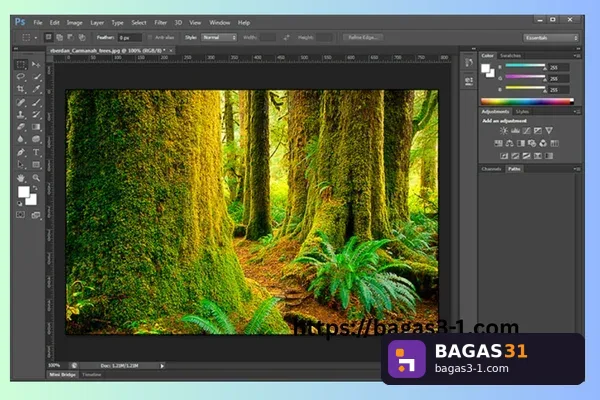Open the Layer menu
Viewport: 600px width, 400px height.
97,23
